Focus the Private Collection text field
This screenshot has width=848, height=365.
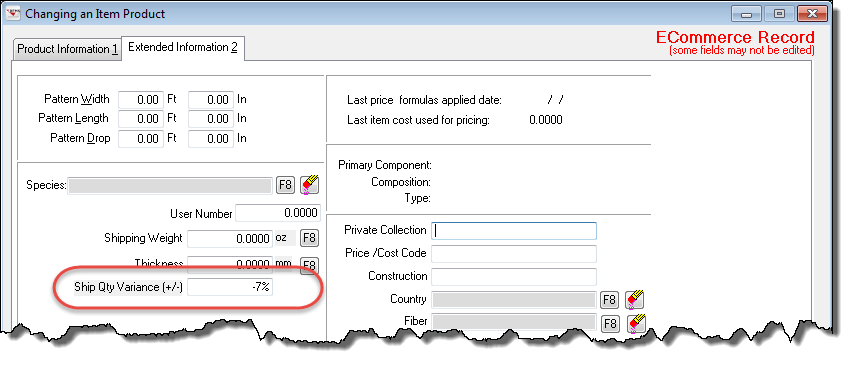514,230
